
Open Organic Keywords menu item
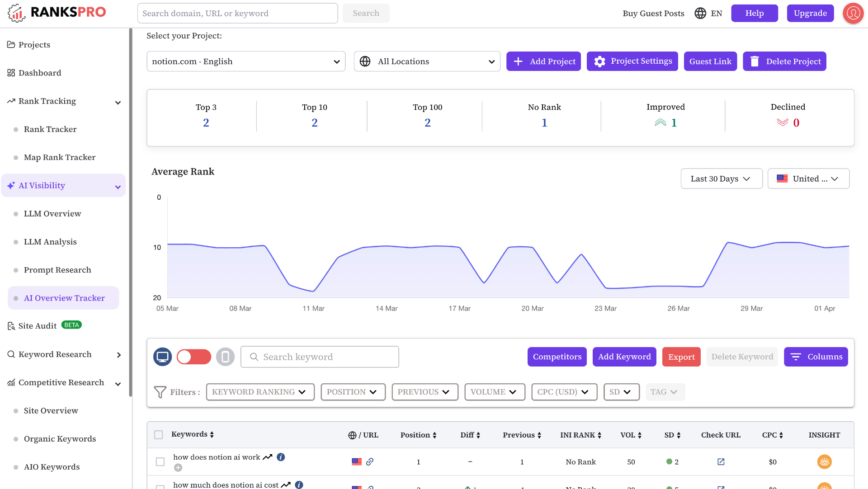point(60,439)
